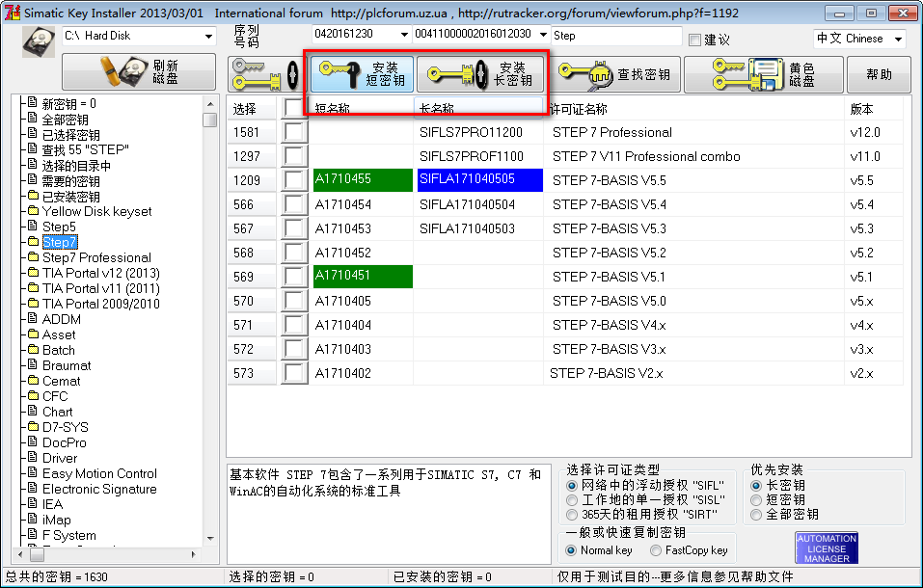This screenshot has height=588, width=923.
Task: Select 365-day rental SIRT radio button
Action: point(572,515)
